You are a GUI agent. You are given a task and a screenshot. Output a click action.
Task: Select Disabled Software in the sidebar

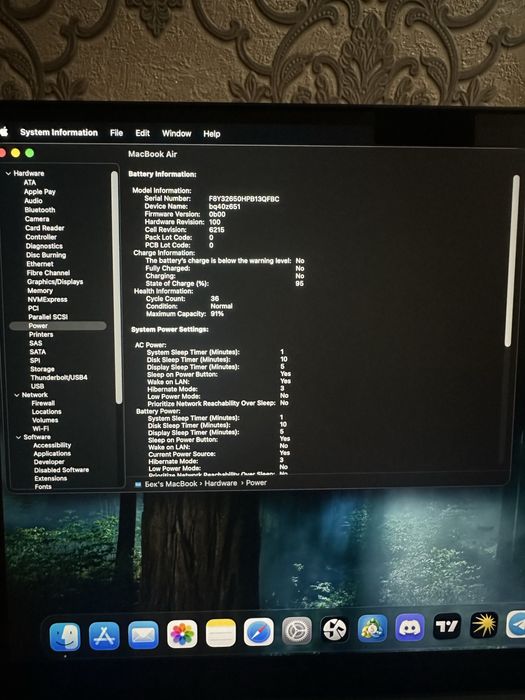(61, 470)
